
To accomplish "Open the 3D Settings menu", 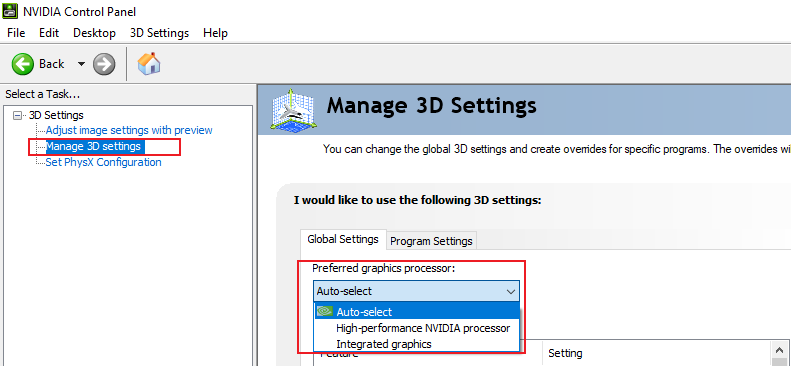I will point(159,33).
